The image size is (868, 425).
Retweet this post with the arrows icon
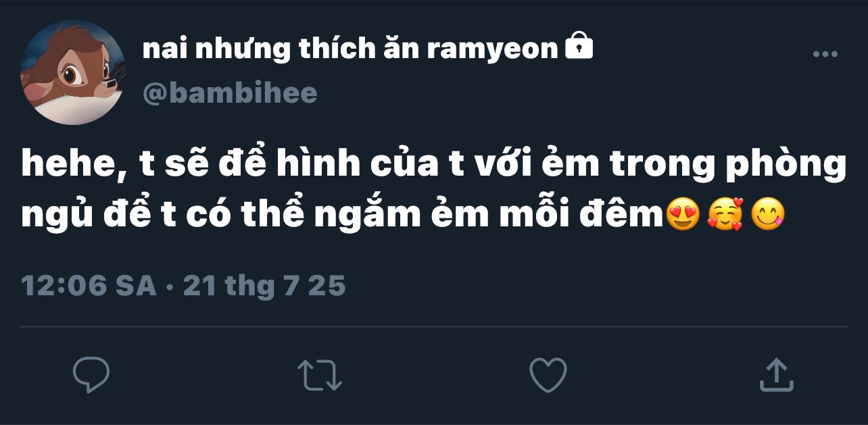click(x=320, y=375)
